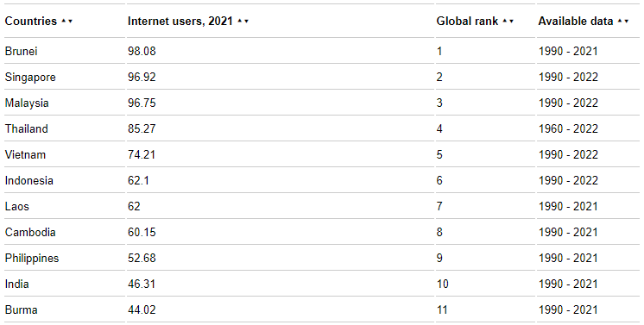This screenshot has width=644, height=325.
Task: Click Burma's available data 1990 - 2021
Action: coord(568,309)
